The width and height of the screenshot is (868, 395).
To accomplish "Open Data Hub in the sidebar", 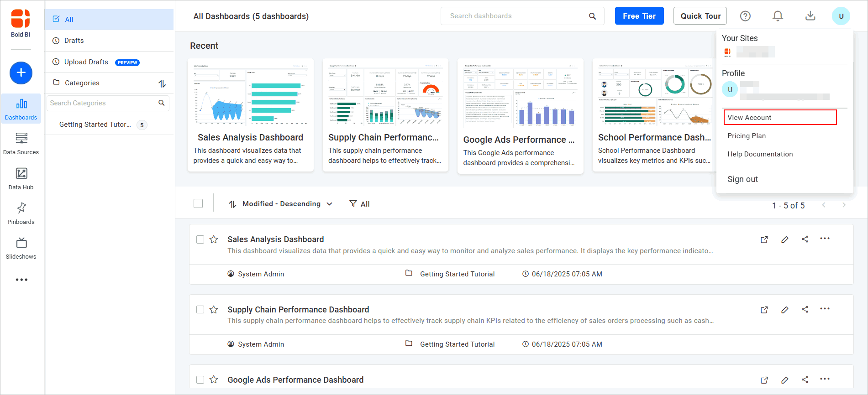I will coord(21,179).
